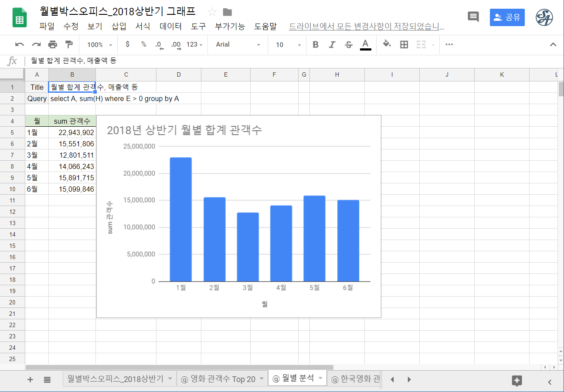This screenshot has height=392, width=564.
Task: Increase decimal places
Action: 176,44
